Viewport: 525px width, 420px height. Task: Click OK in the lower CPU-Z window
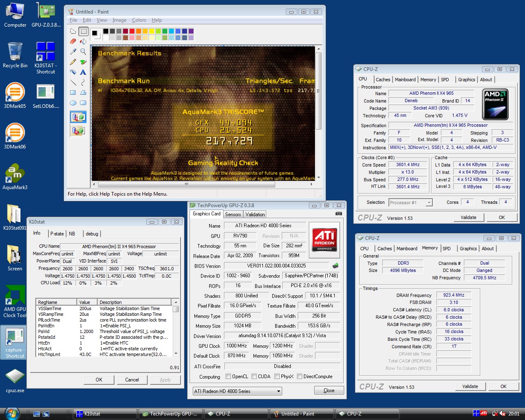coord(503,386)
